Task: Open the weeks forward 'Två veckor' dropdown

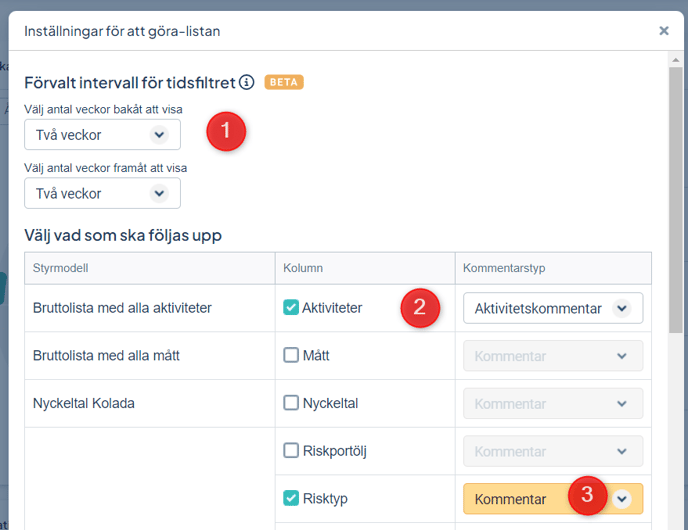Action: (x=102, y=193)
